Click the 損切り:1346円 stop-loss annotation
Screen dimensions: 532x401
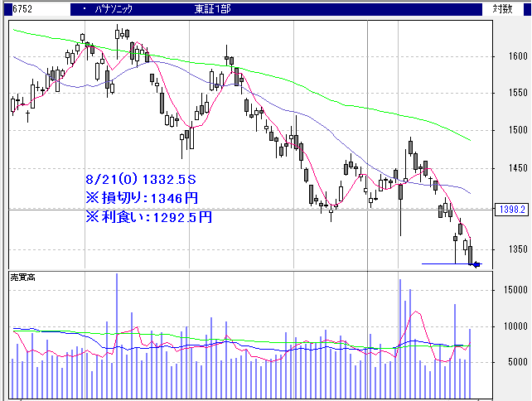pos(142,198)
